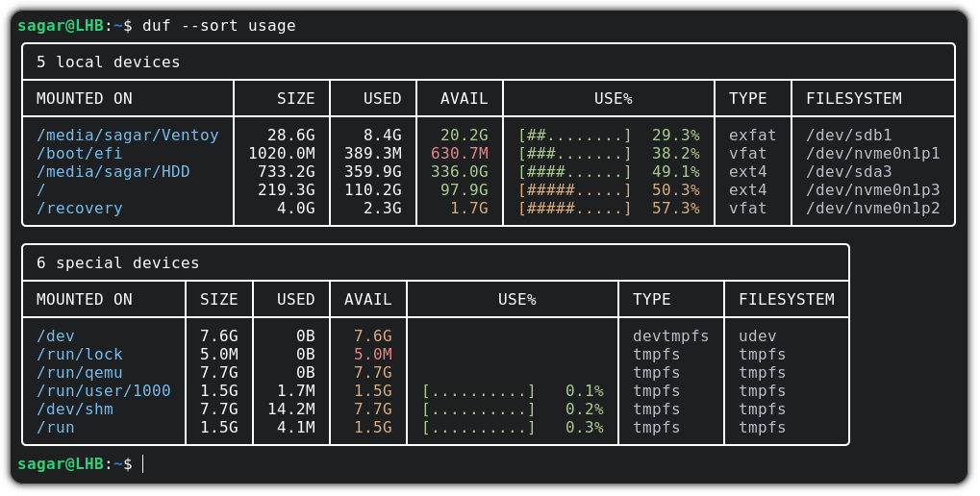Image resolution: width=980 pixels, height=496 pixels.
Task: Click the /boot/efi mount path
Action: pyautogui.click(x=80, y=154)
